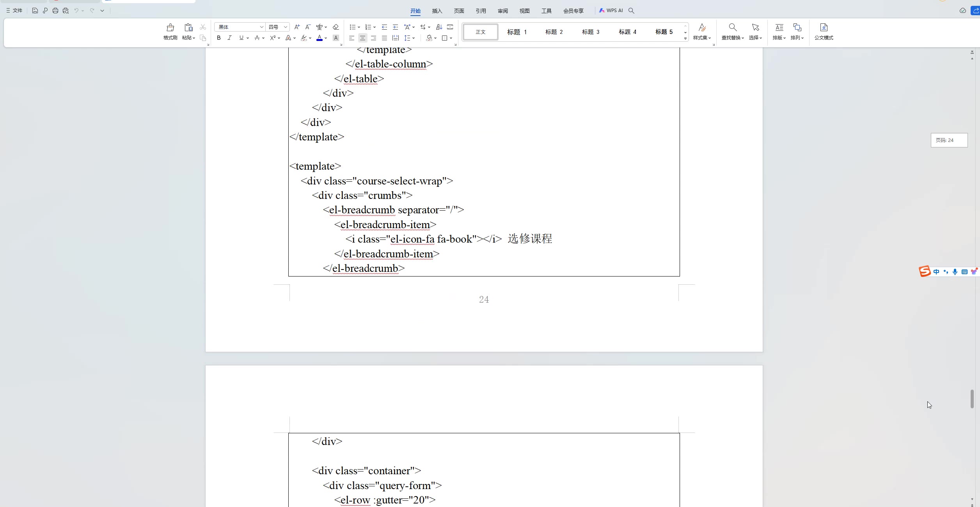The image size is (980, 507).
Task: Click the vertical scrollbar thumb
Action: (x=972, y=399)
